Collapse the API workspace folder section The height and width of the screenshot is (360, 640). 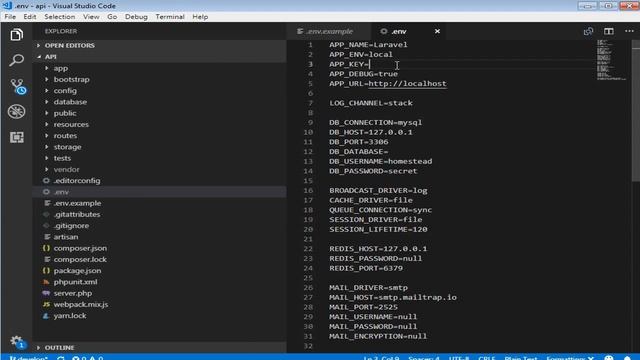159,57
